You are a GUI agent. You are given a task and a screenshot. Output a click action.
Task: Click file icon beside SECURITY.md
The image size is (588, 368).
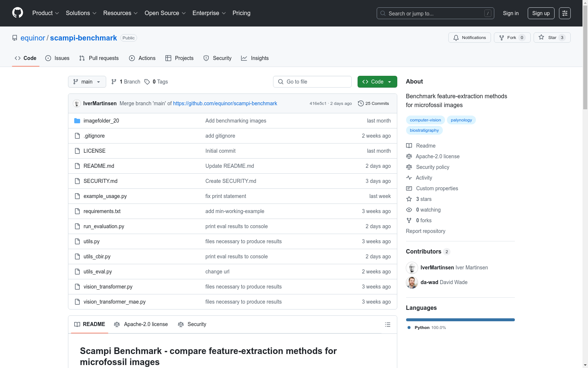tap(77, 181)
